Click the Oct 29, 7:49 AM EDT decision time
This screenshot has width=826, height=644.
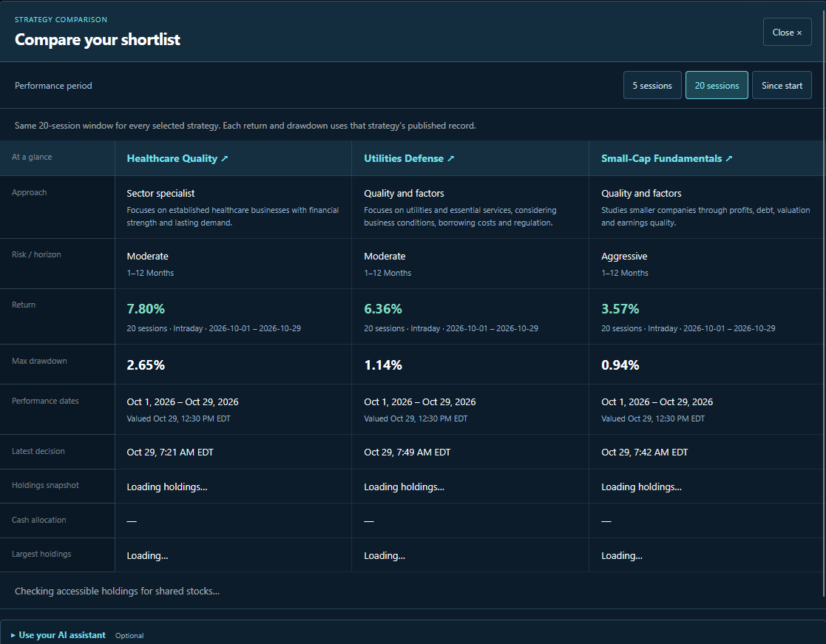[407, 453]
